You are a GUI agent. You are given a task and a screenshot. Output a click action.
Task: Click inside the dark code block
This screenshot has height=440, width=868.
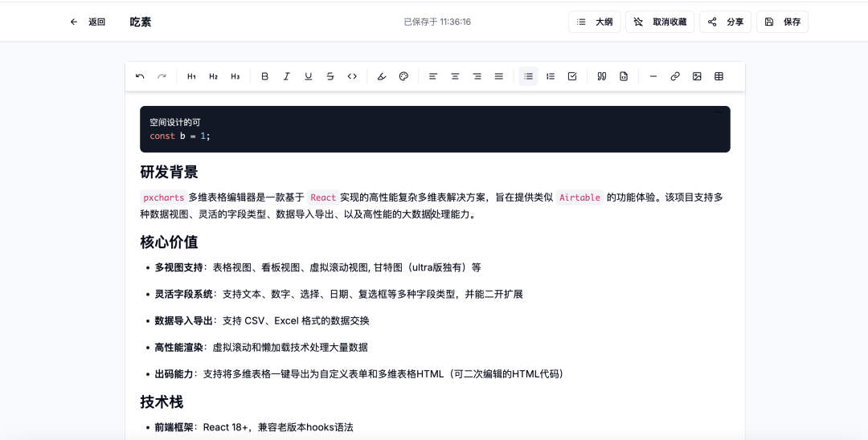(435, 129)
